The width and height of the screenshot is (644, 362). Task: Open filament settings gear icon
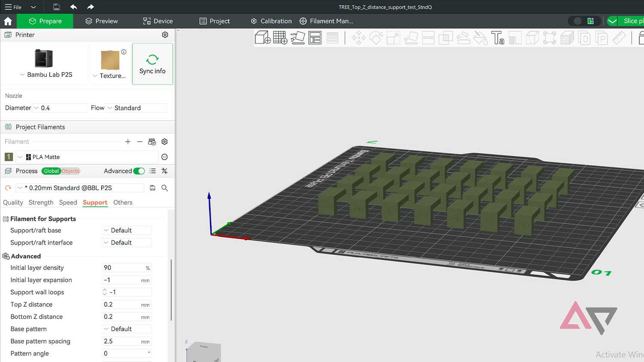coord(164,142)
